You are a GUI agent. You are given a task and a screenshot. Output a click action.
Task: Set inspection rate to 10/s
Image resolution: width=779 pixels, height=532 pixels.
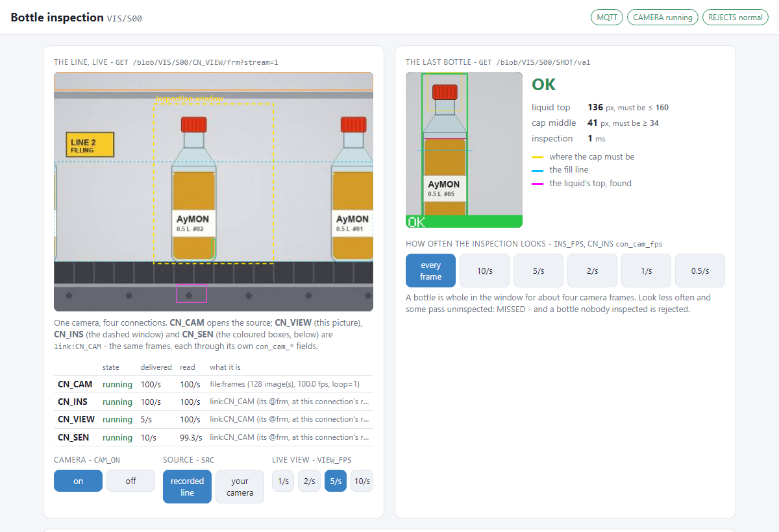click(x=484, y=271)
